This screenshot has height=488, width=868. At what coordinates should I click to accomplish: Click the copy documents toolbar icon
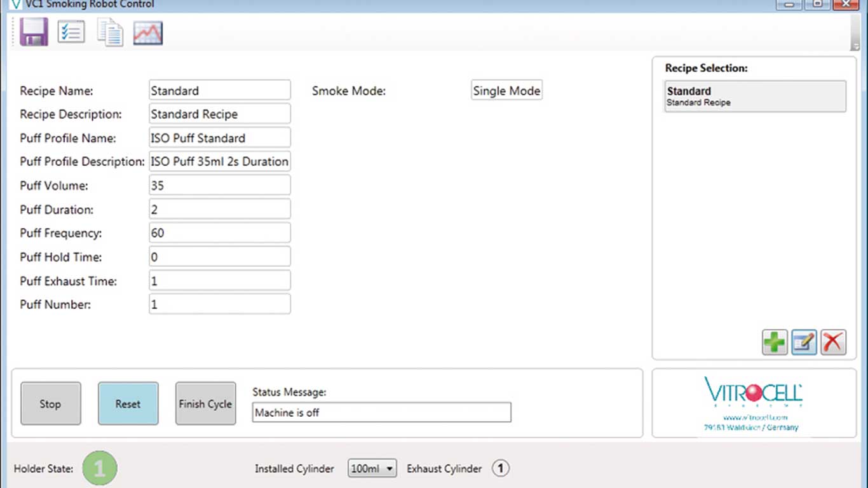click(x=110, y=32)
